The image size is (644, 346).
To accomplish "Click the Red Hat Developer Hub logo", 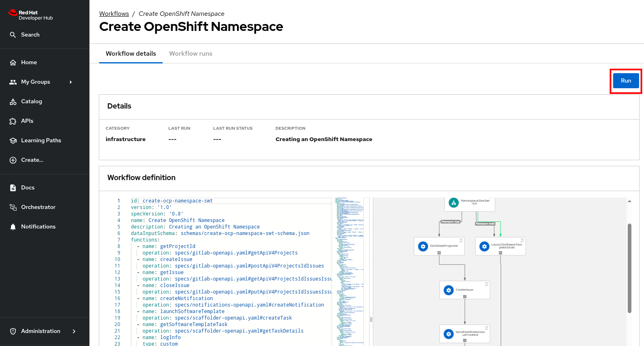I will [30, 15].
